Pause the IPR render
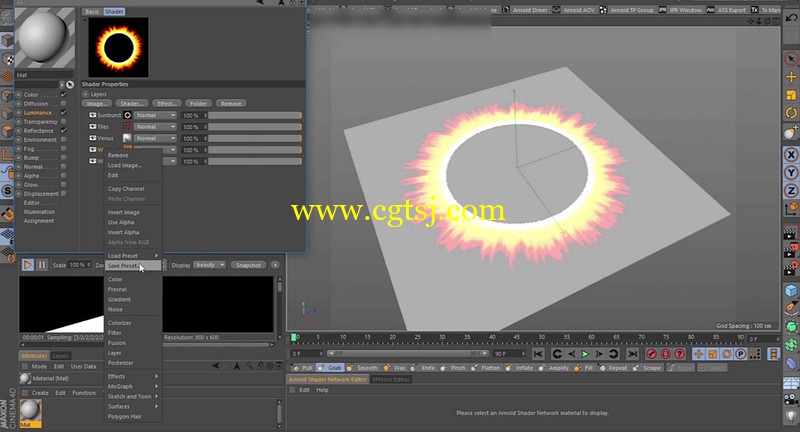Image resolution: width=800 pixels, height=432 pixels. coord(42,265)
